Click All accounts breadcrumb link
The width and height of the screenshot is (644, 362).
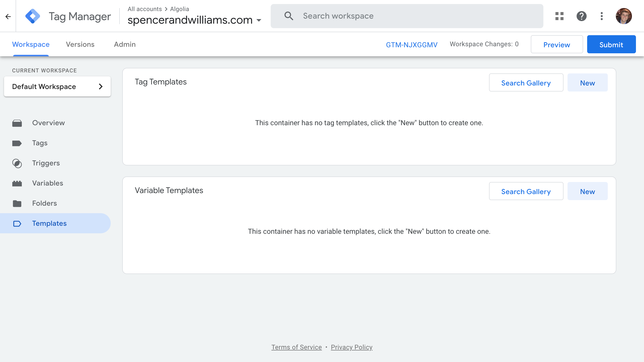click(x=145, y=9)
